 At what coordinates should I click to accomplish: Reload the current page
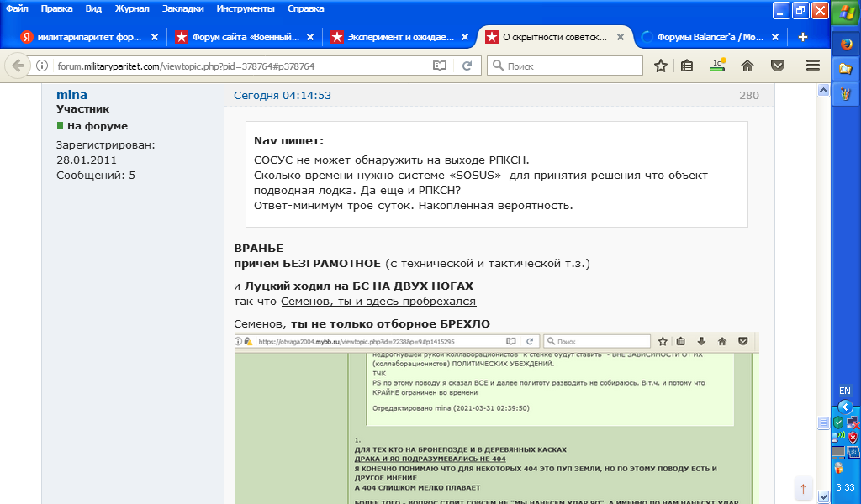tap(467, 66)
